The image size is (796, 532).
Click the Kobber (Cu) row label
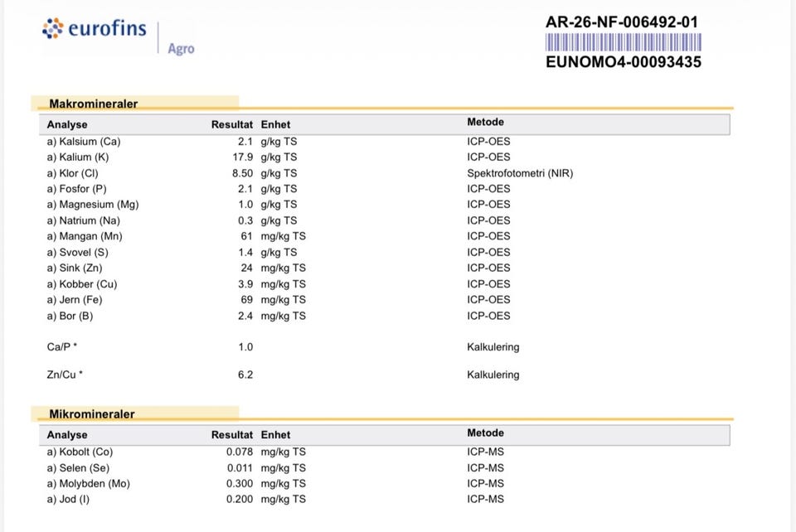point(82,284)
